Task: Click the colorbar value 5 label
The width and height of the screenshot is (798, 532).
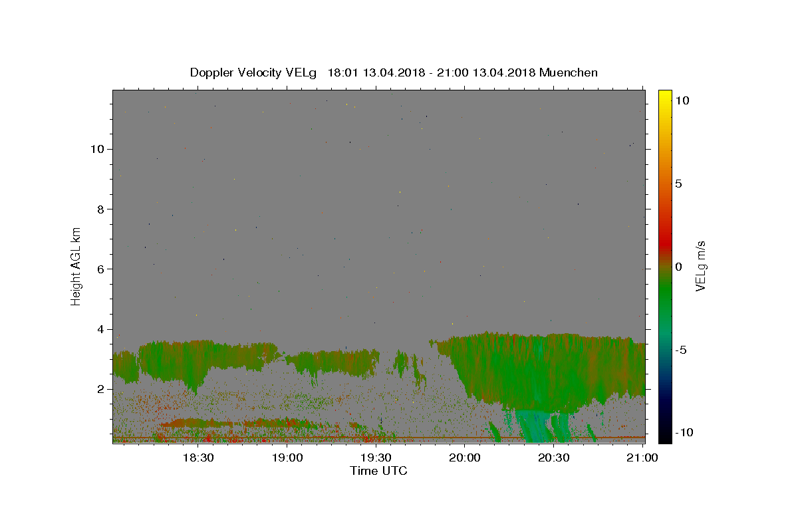Action: [x=678, y=184]
